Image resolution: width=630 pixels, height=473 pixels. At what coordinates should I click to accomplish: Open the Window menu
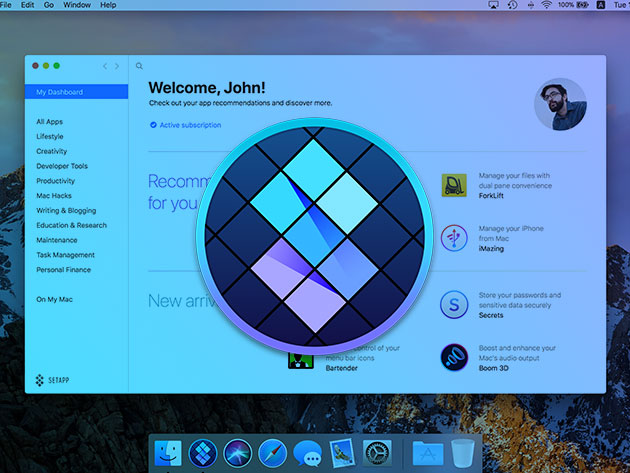(76, 5)
